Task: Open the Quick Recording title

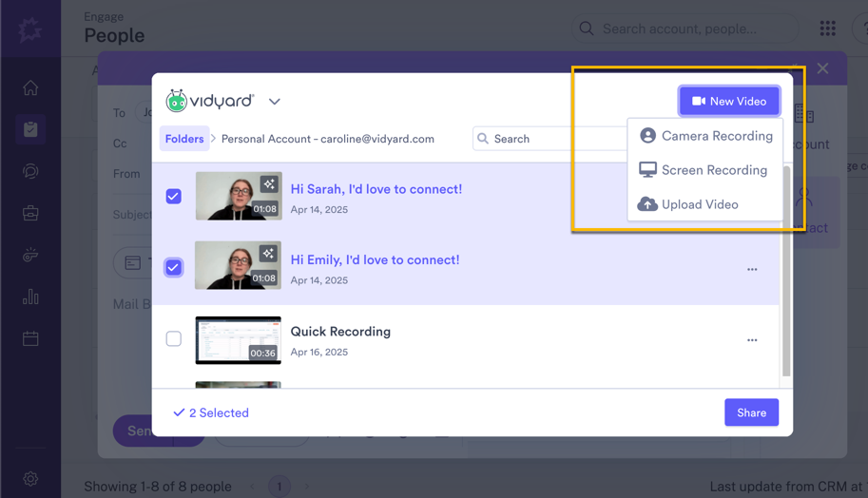Action: (340, 332)
